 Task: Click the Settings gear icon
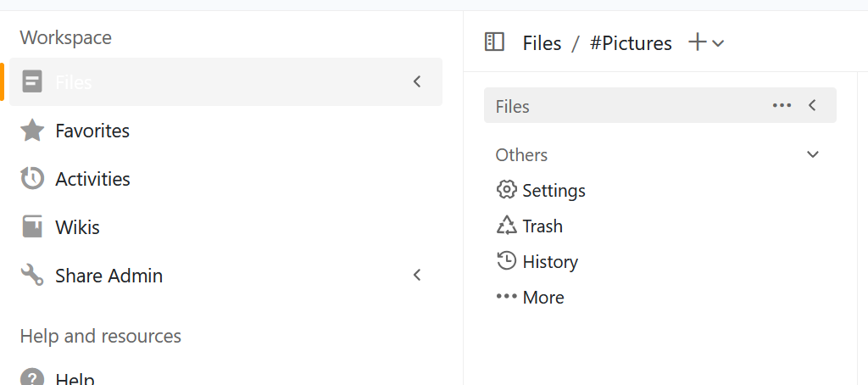coord(507,190)
